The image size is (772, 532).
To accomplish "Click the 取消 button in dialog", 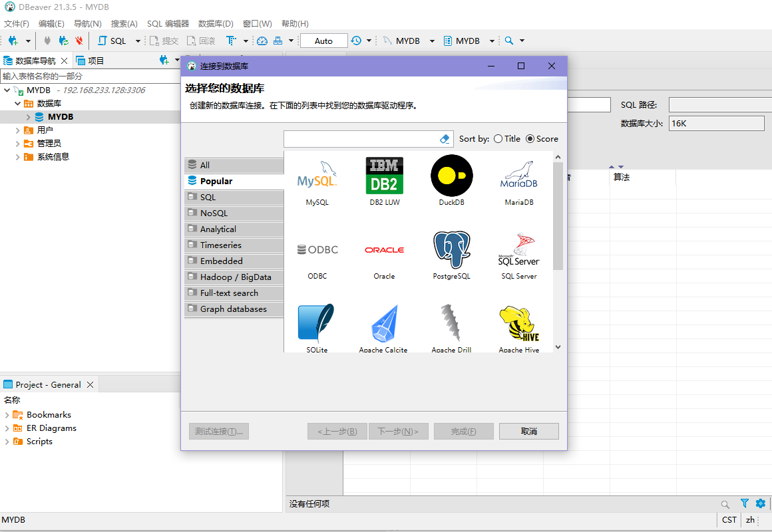I will [529, 431].
